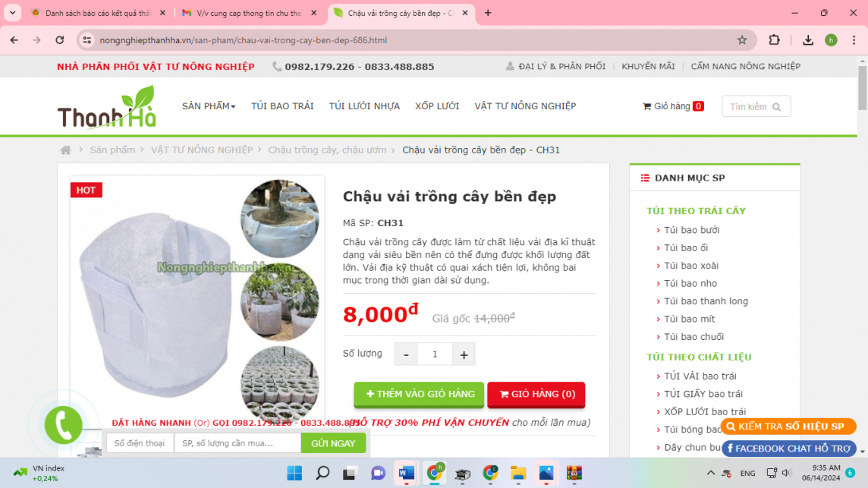
Task: Increase quantity with the plus button
Action: click(464, 354)
